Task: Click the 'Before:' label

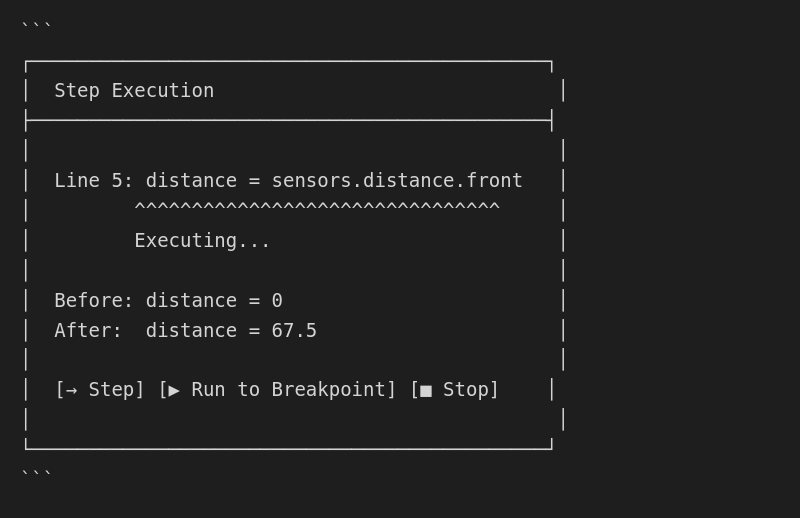Action: tap(93, 301)
